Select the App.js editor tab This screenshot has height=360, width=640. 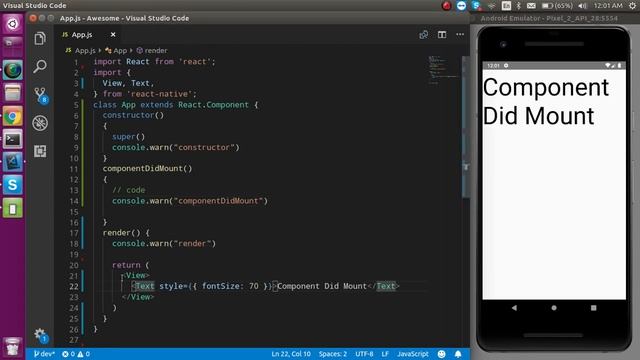tap(87, 35)
